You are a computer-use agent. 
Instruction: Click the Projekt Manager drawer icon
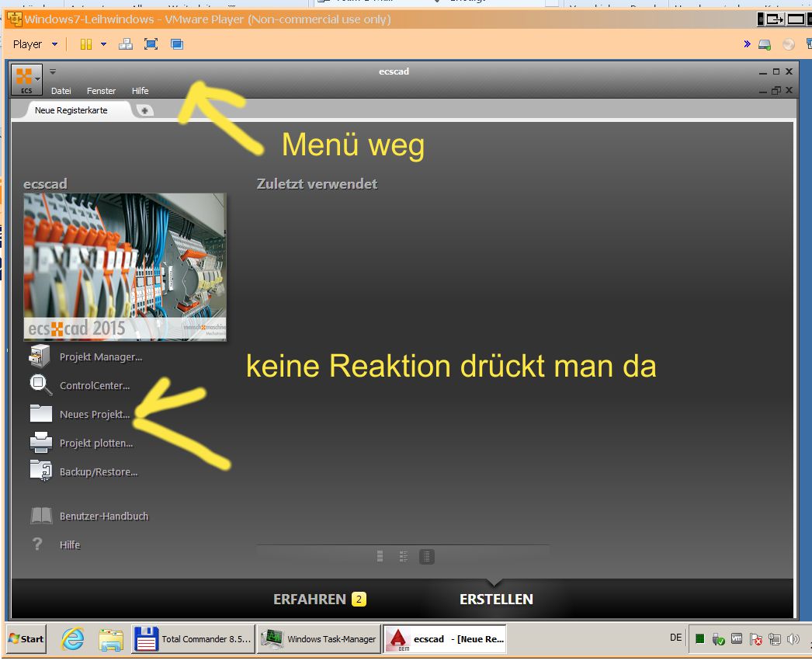(40, 356)
